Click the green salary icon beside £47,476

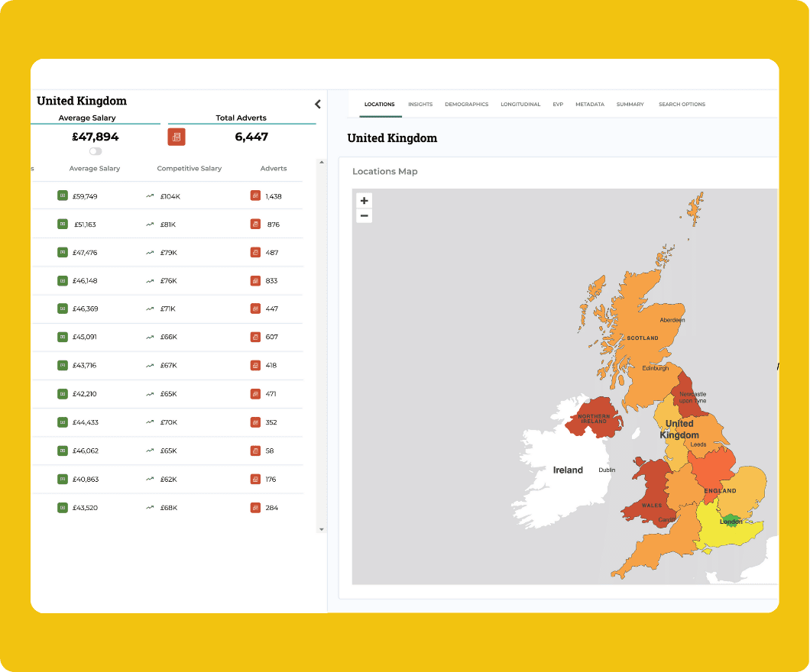(x=63, y=253)
